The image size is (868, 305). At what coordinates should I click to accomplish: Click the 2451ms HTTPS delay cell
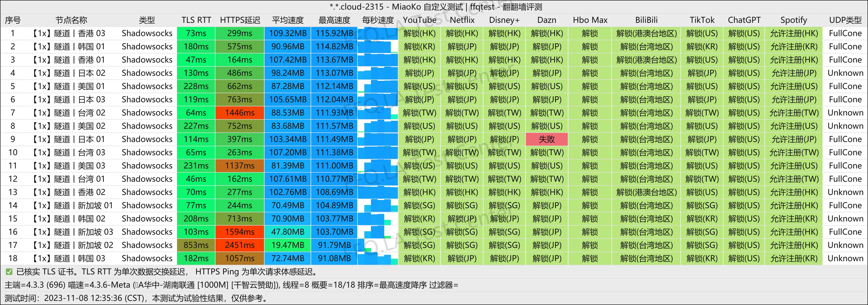[240, 245]
